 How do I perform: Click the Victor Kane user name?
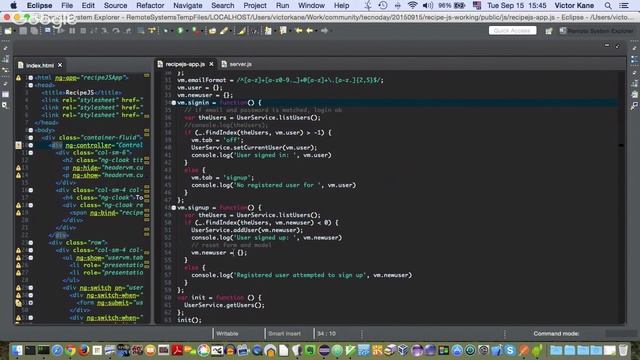tap(574, 5)
